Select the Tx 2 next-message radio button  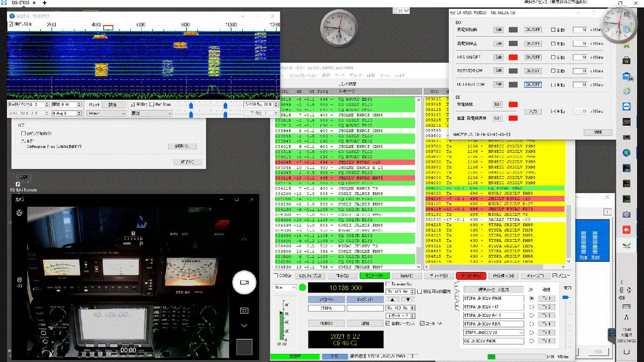click(532, 307)
